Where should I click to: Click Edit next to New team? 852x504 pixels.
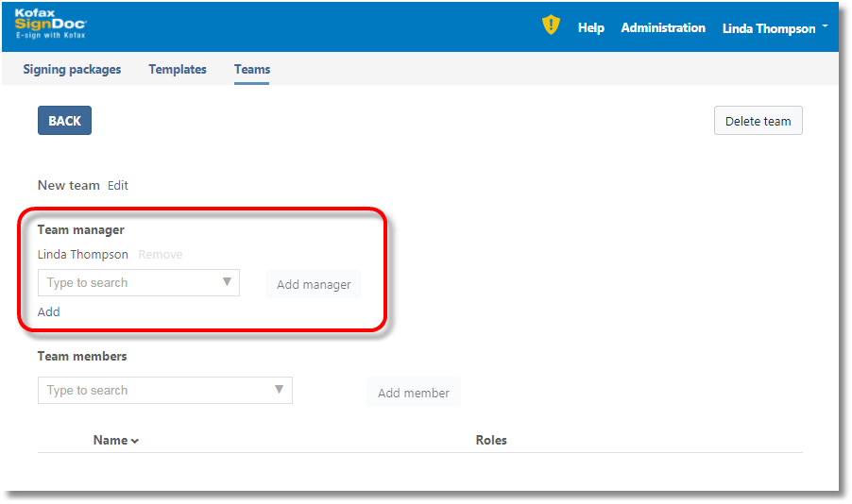[x=118, y=186]
